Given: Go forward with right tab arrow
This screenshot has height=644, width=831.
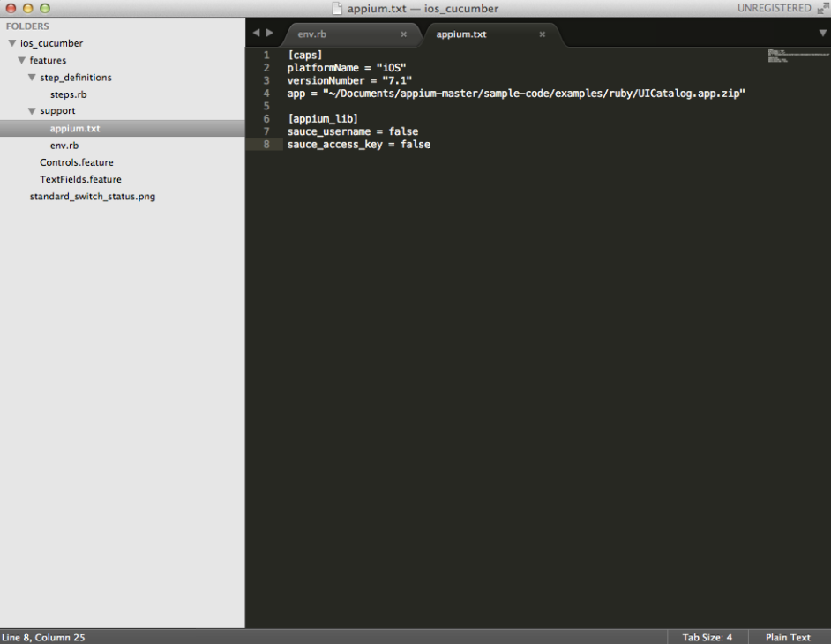Looking at the screenshot, I should [x=270, y=33].
